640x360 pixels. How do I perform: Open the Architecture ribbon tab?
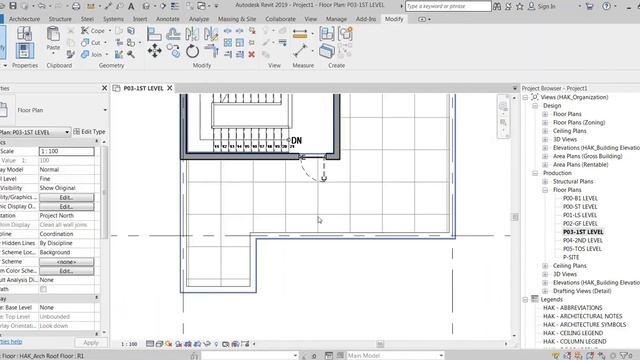pos(24,19)
